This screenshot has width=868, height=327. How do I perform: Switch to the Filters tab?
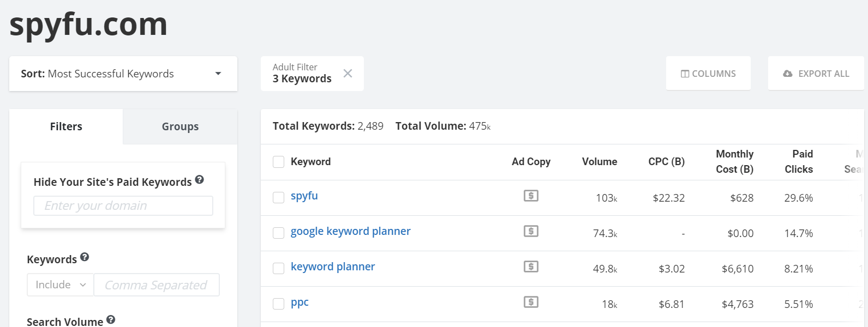66,126
